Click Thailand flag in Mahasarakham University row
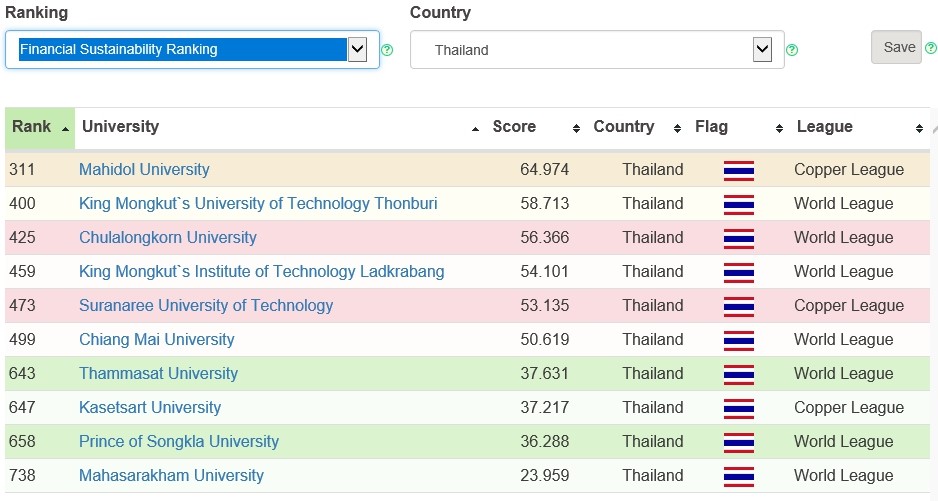 point(739,477)
